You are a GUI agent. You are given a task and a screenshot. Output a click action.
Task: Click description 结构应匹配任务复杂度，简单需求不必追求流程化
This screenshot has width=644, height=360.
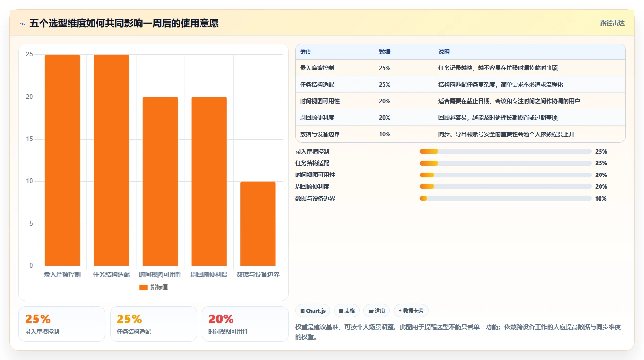pos(501,85)
